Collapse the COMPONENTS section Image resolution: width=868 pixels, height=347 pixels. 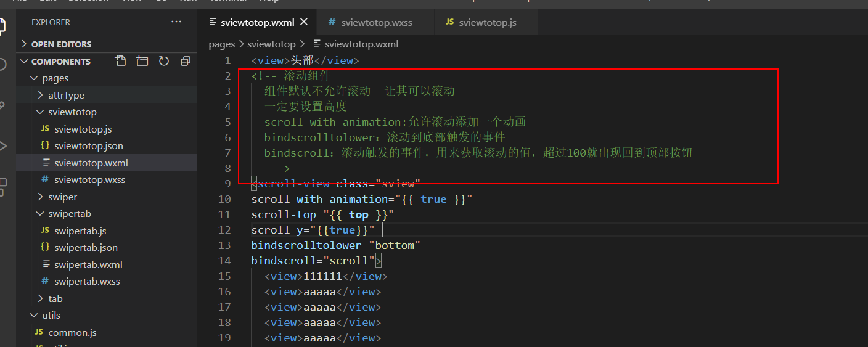(x=25, y=62)
